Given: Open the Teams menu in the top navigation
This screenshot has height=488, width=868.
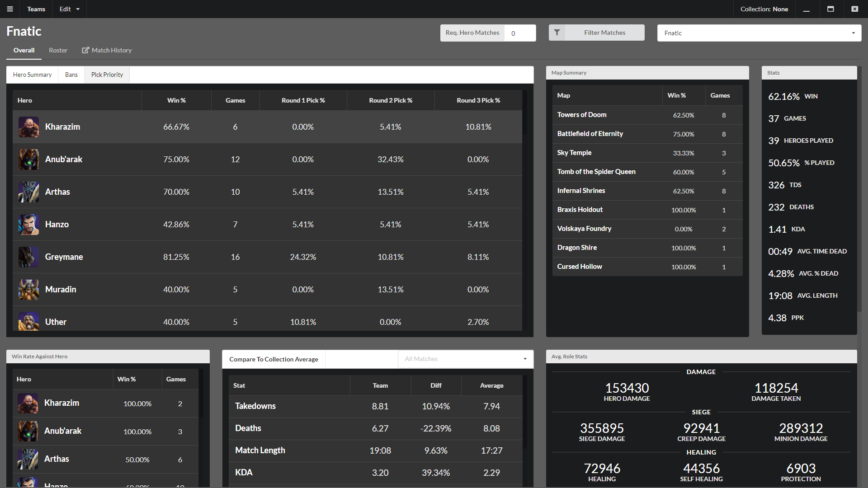Looking at the screenshot, I should pyautogui.click(x=36, y=9).
